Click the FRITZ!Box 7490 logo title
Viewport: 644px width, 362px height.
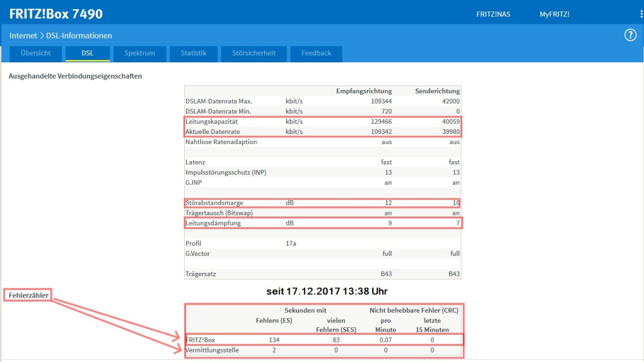click(x=56, y=14)
